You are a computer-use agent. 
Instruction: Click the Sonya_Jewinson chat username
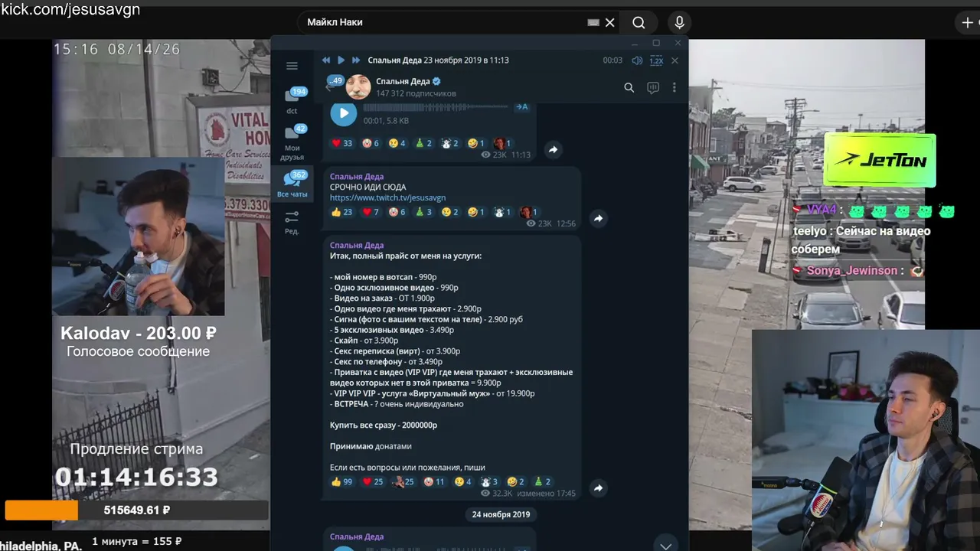pos(851,271)
